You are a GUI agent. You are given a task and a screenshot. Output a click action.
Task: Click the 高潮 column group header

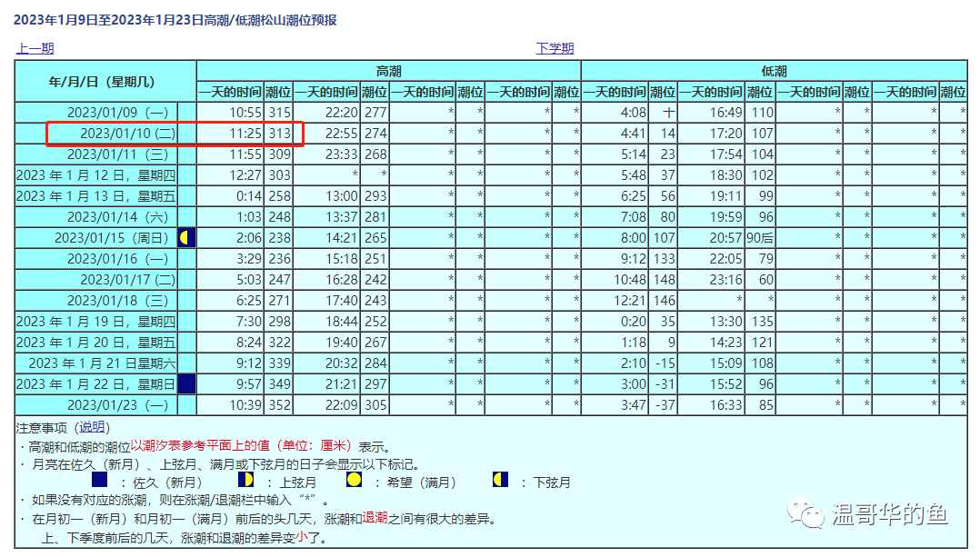click(x=388, y=71)
